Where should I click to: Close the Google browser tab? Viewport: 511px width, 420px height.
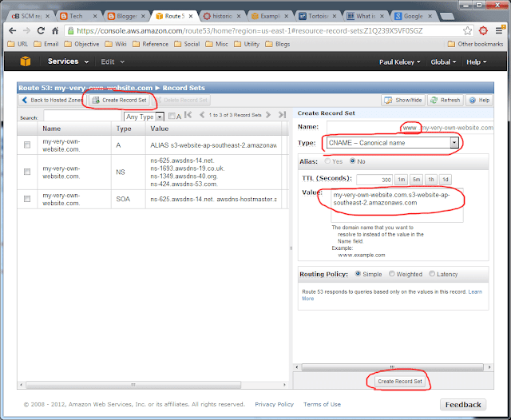tap(430, 16)
